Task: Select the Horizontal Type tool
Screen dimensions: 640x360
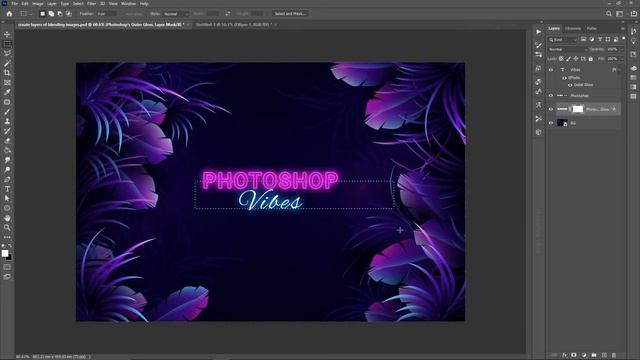Action: coord(7,189)
